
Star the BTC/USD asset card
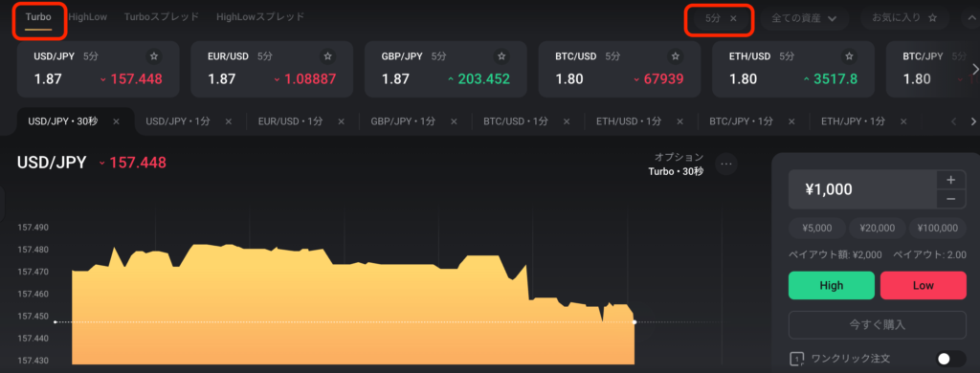[x=675, y=56]
